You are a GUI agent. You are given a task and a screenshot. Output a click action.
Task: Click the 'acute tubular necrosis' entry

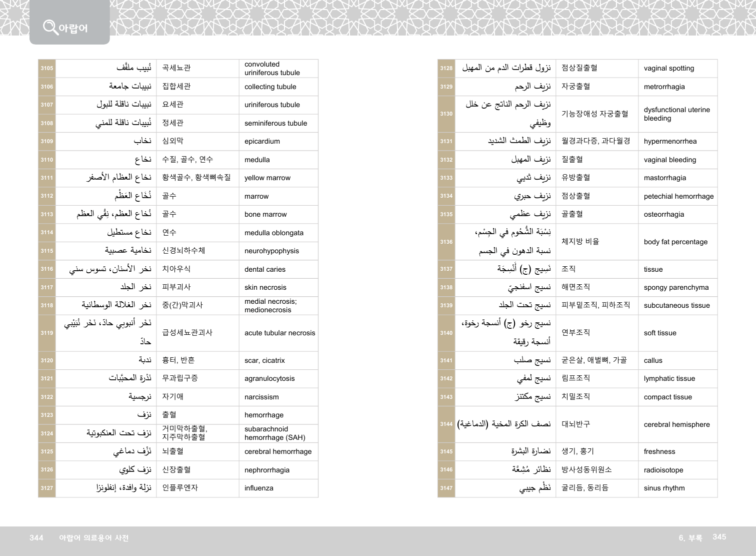point(279,333)
